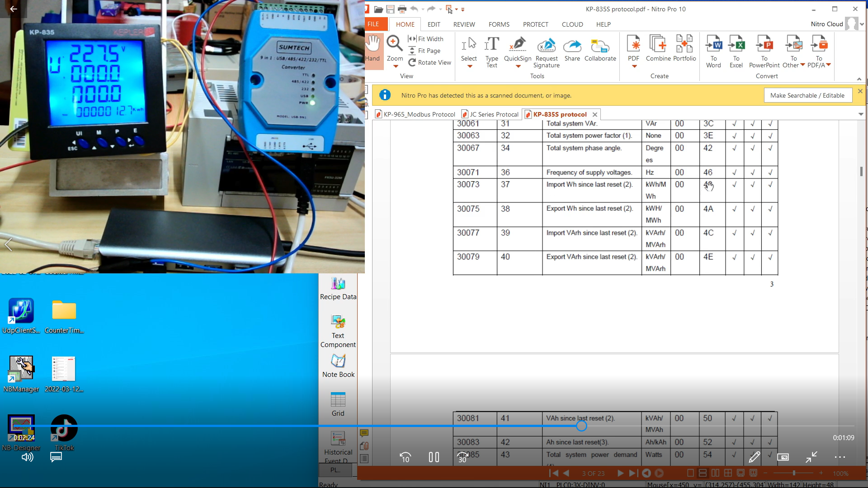Mute the video volume
The width and height of the screenshot is (868, 488).
click(28, 457)
